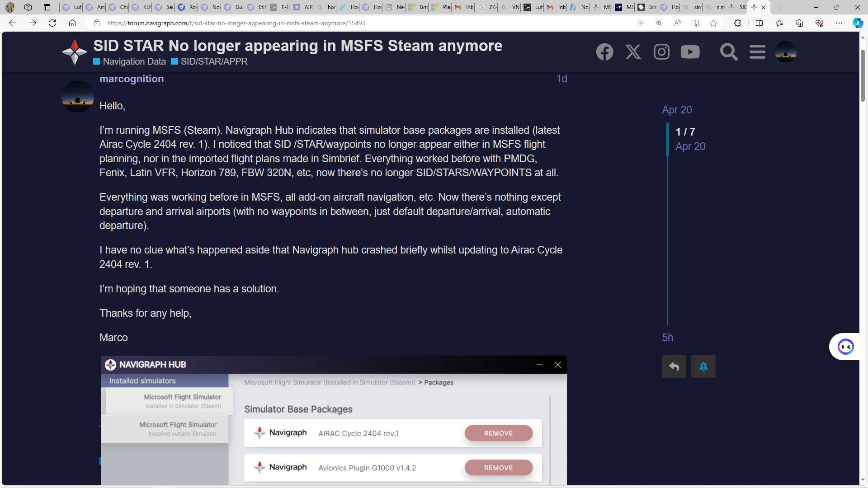The height and width of the screenshot is (488, 868).
Task: Refresh the browser page
Action: coord(52,23)
